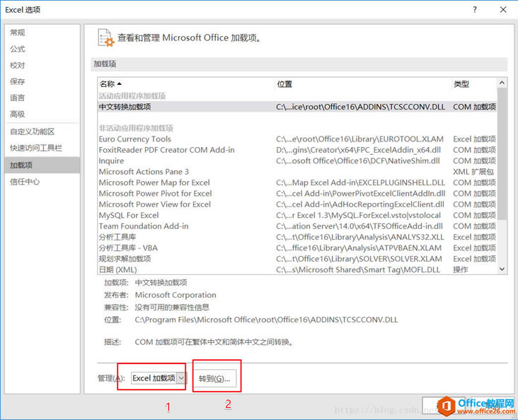Select the 规划求解加载项 row
This screenshot has width=518, height=420.
[297, 259]
